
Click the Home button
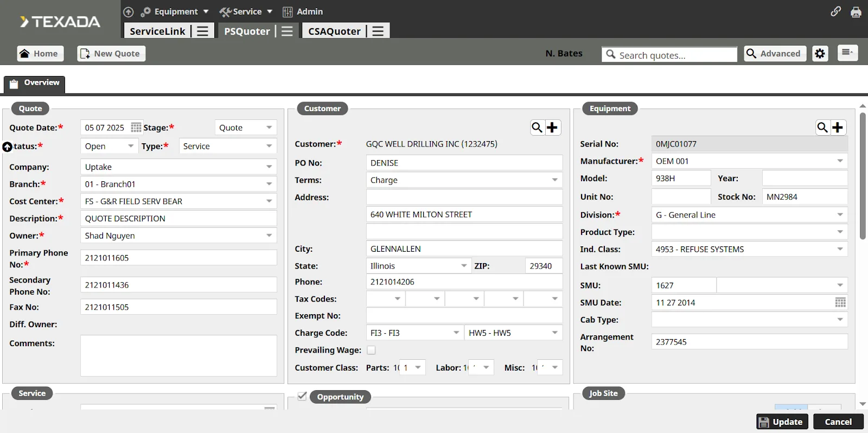tap(40, 53)
